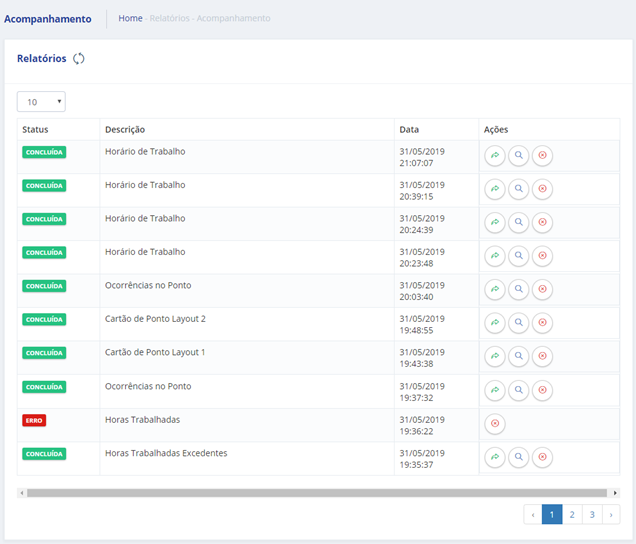The width and height of the screenshot is (636, 544).
Task: View the 20:39:15 Horário de Trabalho report
Action: pos(518,189)
